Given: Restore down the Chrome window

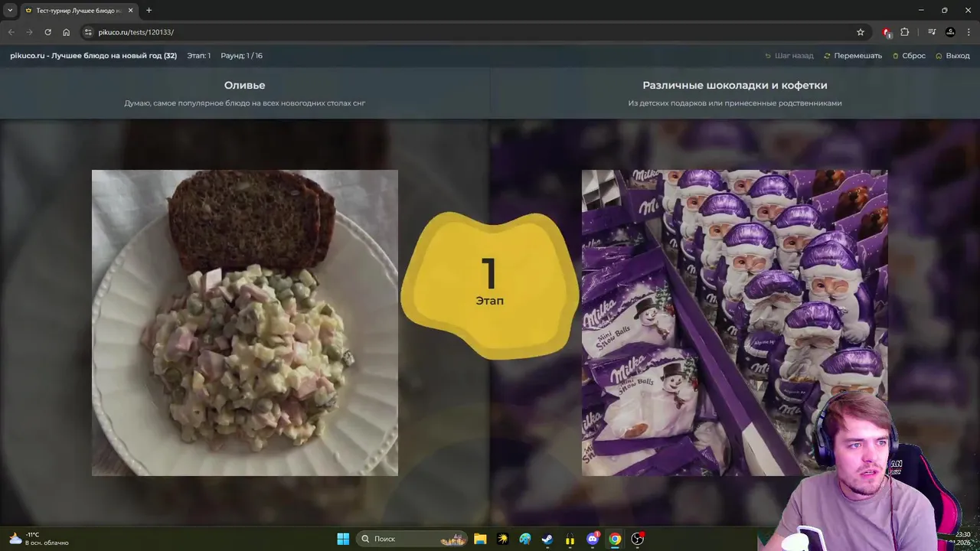Looking at the screenshot, I should [944, 10].
